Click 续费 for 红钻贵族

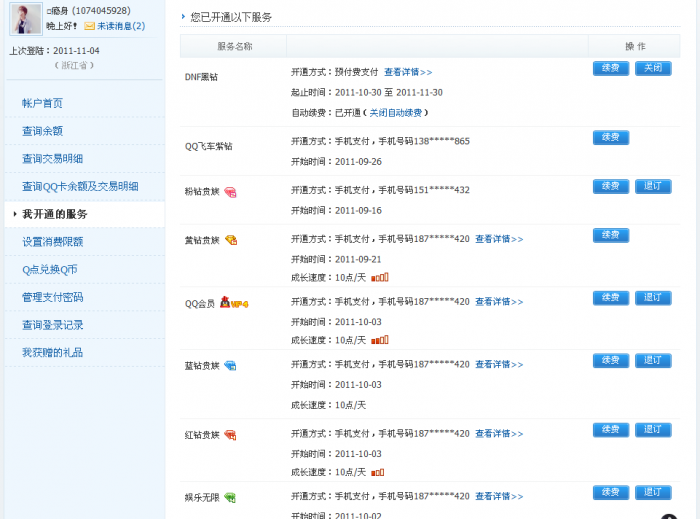pyautogui.click(x=611, y=430)
